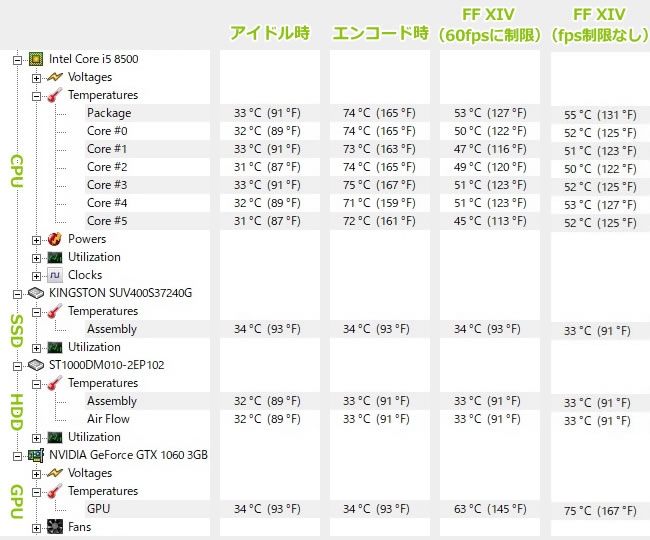Select the Package temperature row label
The width and height of the screenshot is (650, 540).
pyautogui.click(x=109, y=113)
